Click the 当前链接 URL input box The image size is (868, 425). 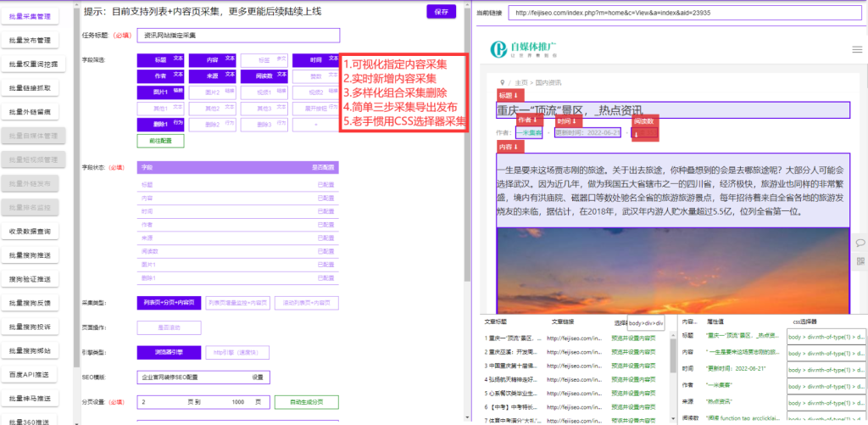click(x=685, y=13)
